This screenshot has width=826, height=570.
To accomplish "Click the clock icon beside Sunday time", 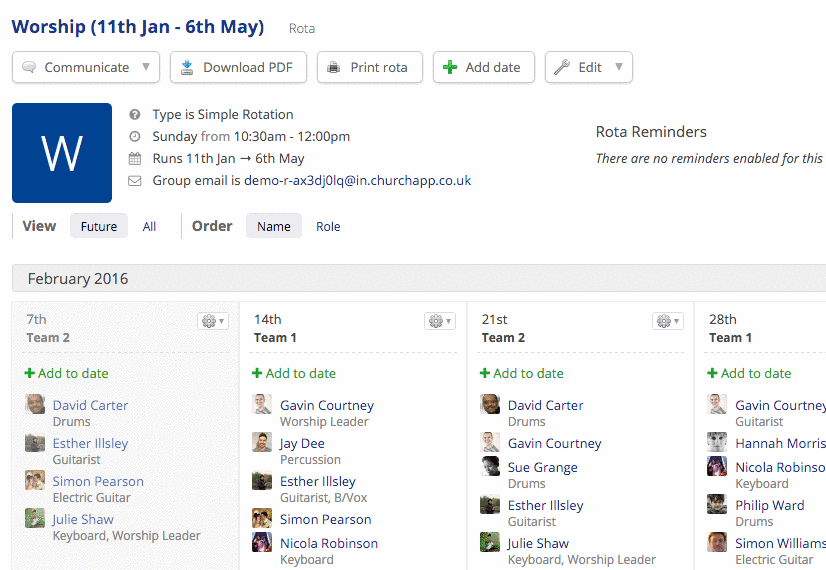I will [135, 136].
